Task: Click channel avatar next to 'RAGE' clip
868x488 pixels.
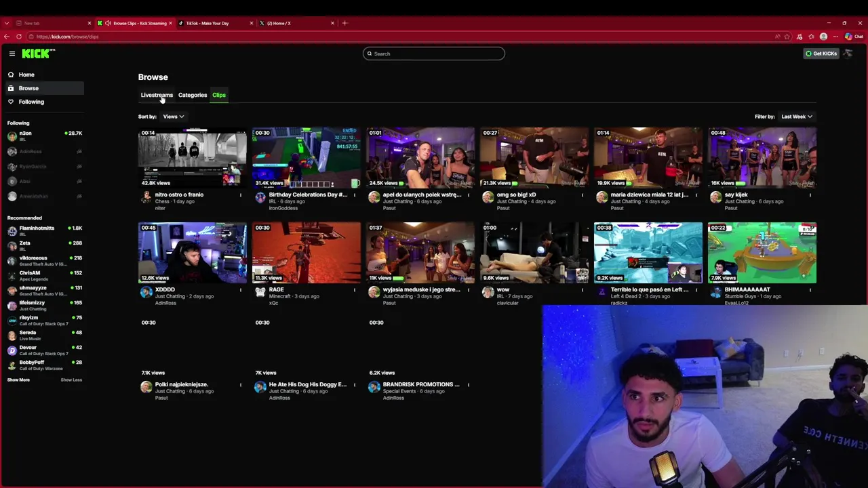Action: pyautogui.click(x=260, y=292)
